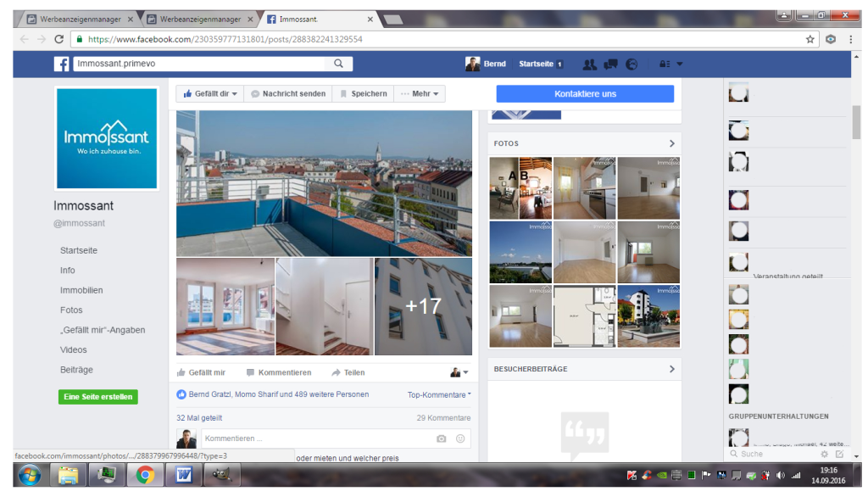Open the messages icon in top bar
Viewport: 868px width, 497px height.
coord(610,64)
